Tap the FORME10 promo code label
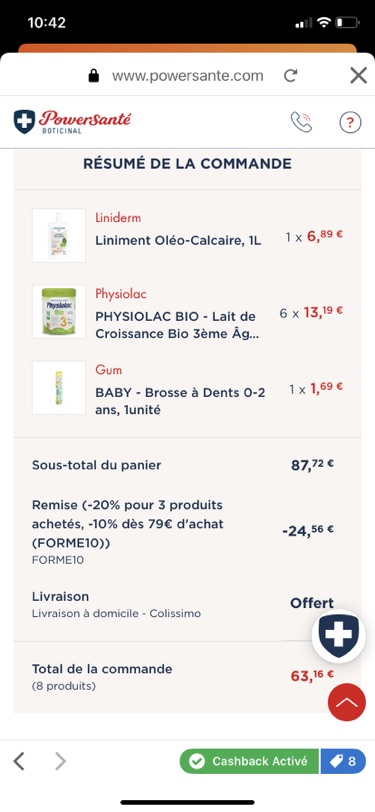The image size is (375, 812). pos(58,560)
